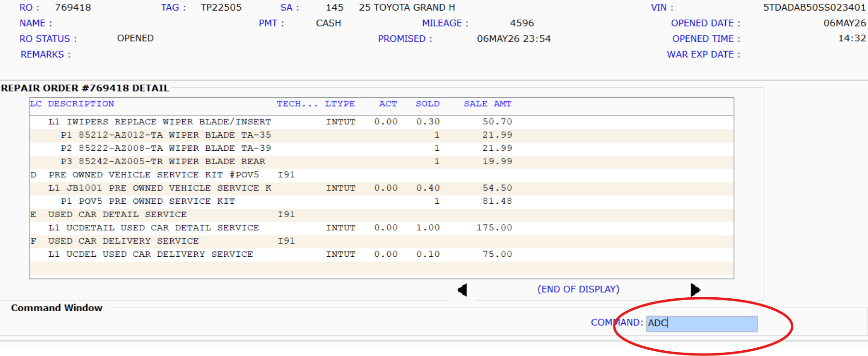Click promised time 06MAY26 23:54
The image size is (868, 356).
pyautogui.click(x=514, y=39)
